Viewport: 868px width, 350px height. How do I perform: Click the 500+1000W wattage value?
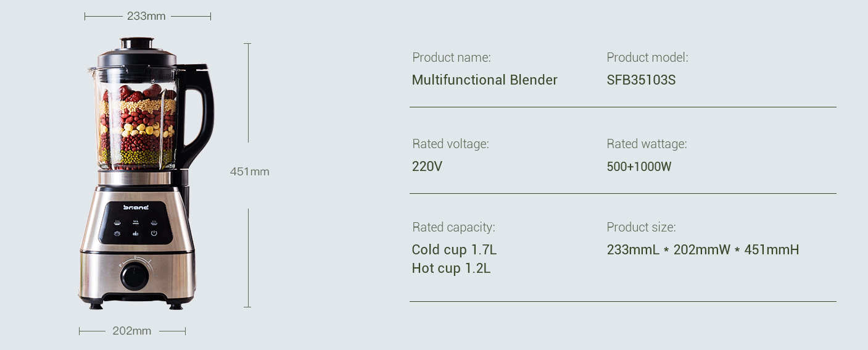pos(639,167)
